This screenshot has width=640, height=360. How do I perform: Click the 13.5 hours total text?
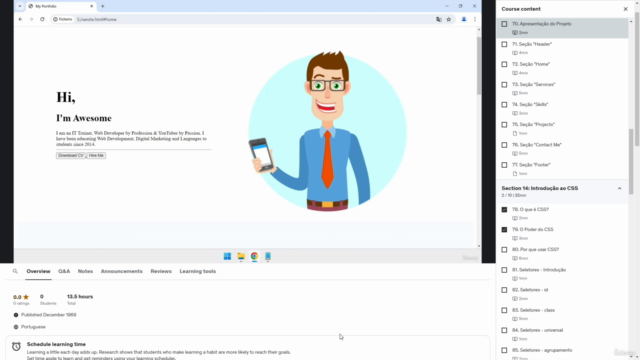tap(80, 297)
